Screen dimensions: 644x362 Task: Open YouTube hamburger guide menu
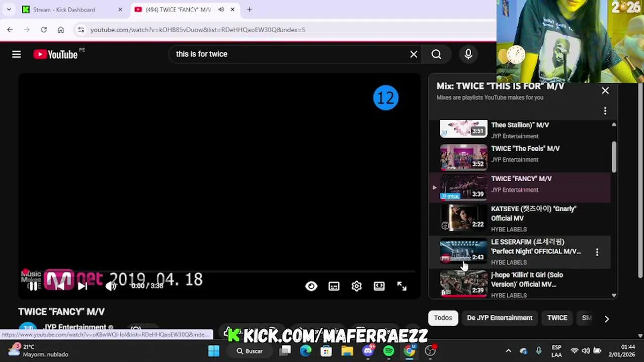click(17, 54)
